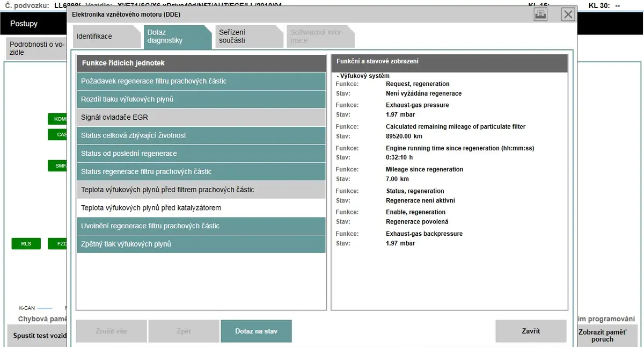Click the 7.00 km value
The width and height of the screenshot is (644, 347).
pyautogui.click(x=398, y=179)
